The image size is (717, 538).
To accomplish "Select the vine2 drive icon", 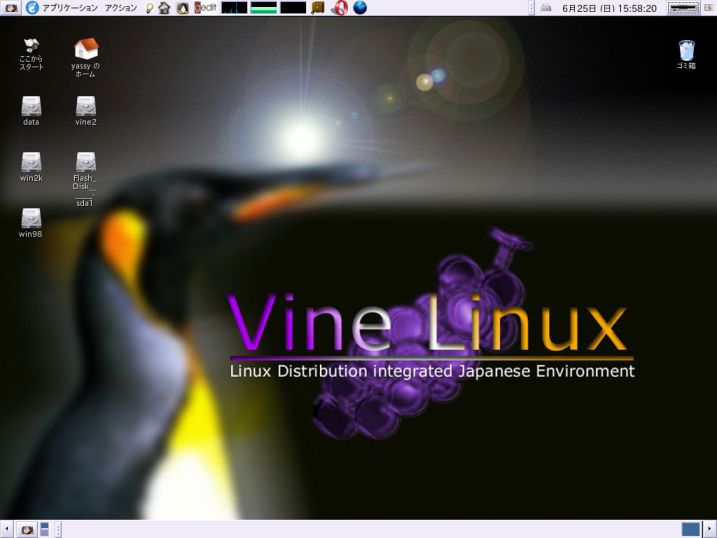I will click(x=86, y=111).
